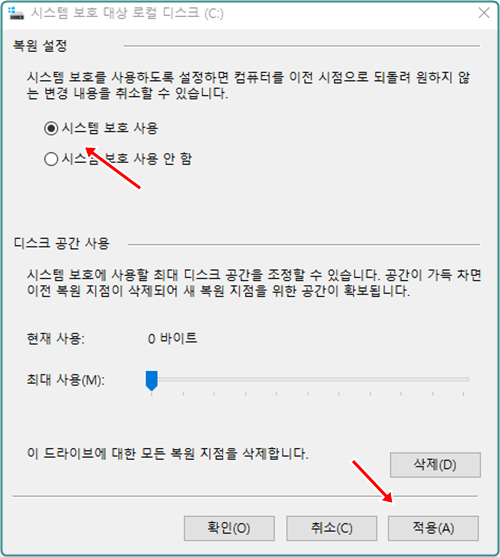Click the description paragraph under 디스크 공간 사용
This screenshot has width=500, height=557.
pyautogui.click(x=254, y=283)
